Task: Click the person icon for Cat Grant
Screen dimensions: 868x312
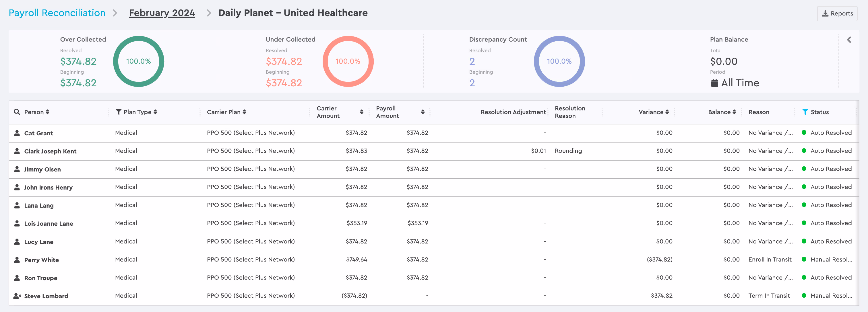Action: click(x=17, y=133)
